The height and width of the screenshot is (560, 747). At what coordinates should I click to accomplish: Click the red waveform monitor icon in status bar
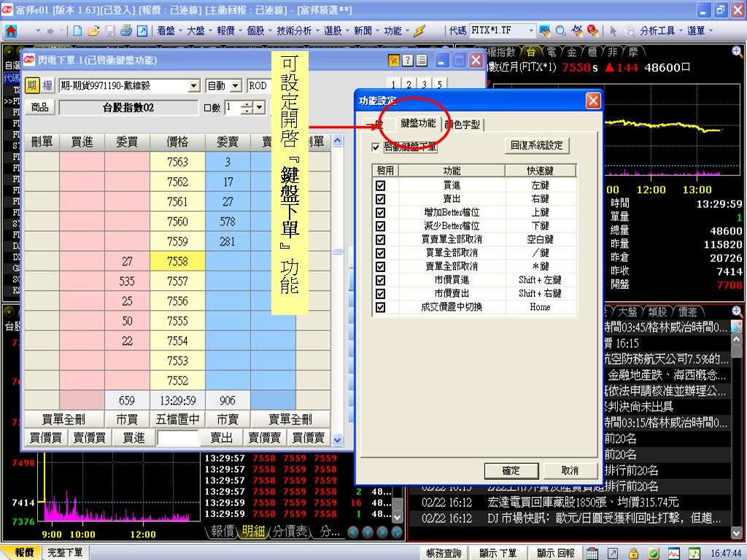(673, 553)
